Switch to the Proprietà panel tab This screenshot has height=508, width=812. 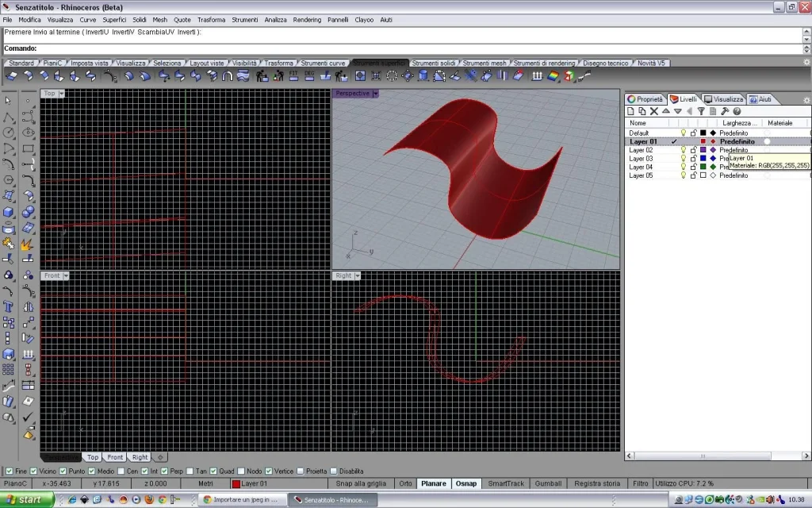645,99
